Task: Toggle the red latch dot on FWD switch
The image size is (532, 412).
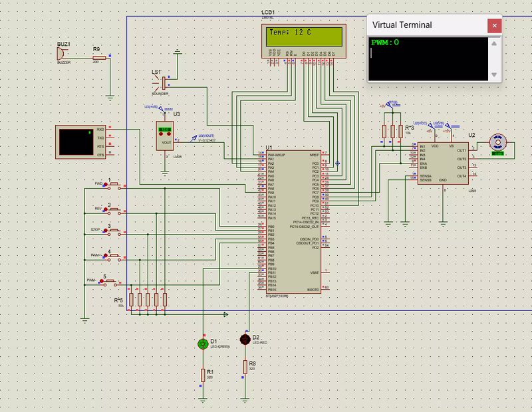Action: pos(106,184)
